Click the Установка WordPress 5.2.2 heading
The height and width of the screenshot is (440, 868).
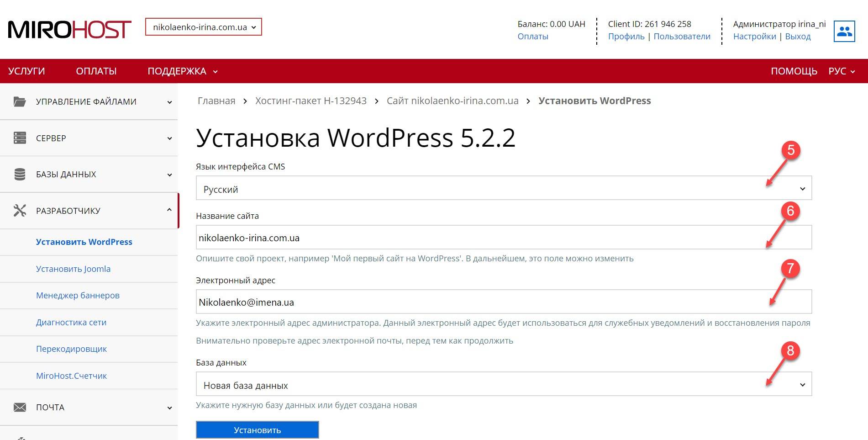click(356, 138)
